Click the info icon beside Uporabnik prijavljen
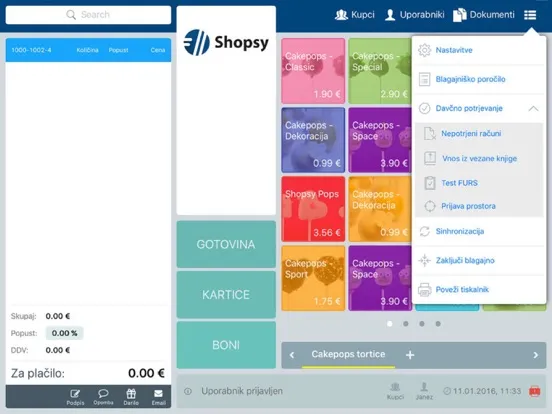This screenshot has height=414, width=552. pyautogui.click(x=188, y=391)
